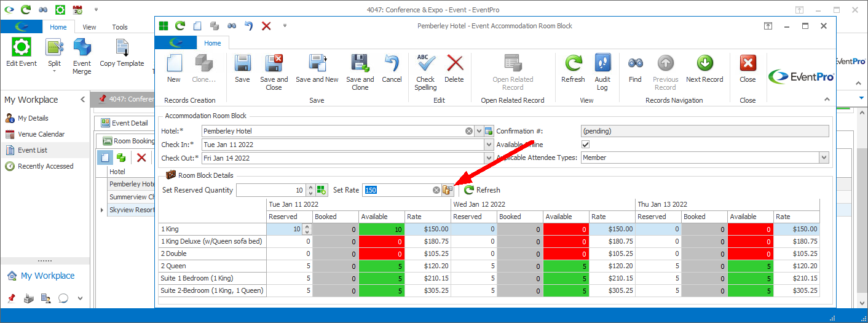Click the Confirmation # pending field

click(704, 131)
